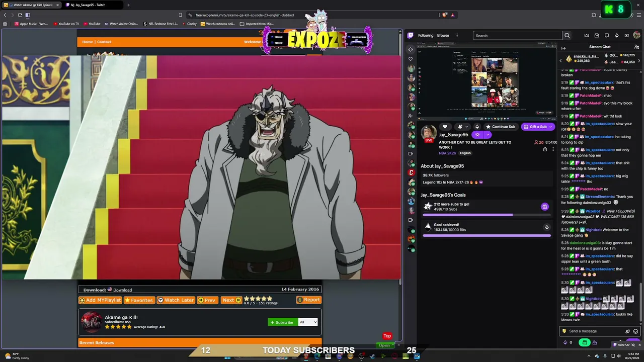Add episode to MYPlaylist
The width and height of the screenshot is (644, 362).
[x=100, y=300]
